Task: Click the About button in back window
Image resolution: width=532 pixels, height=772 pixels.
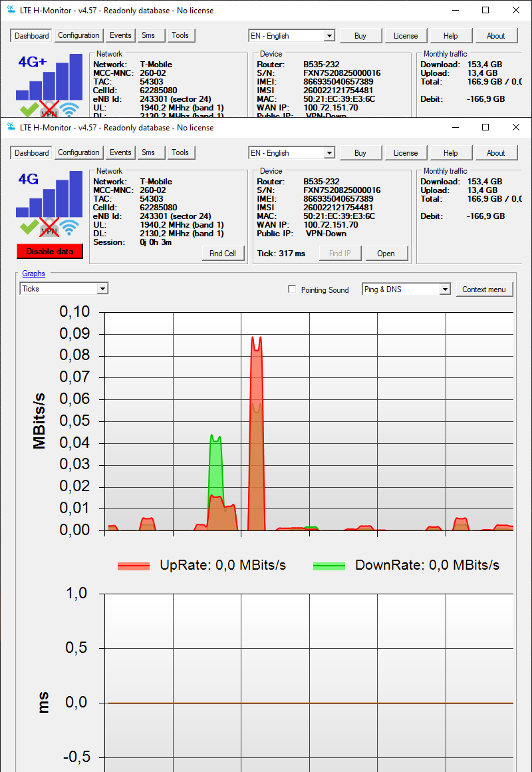Action: click(496, 35)
